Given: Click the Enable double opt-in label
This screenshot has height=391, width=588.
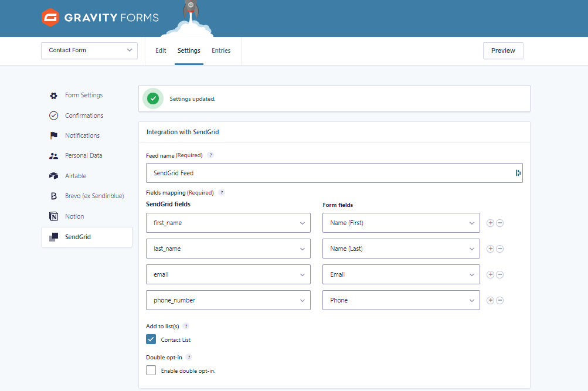Looking at the screenshot, I should [x=188, y=370].
